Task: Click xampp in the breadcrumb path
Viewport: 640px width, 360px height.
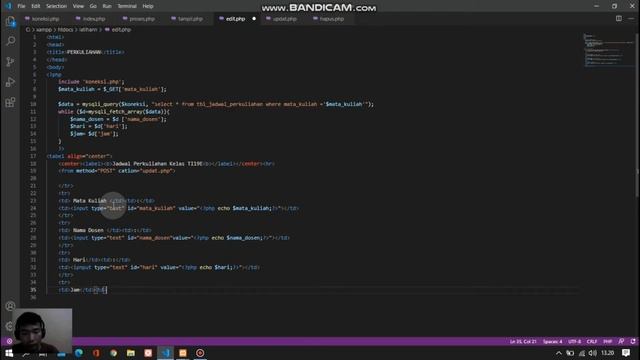Action: pyautogui.click(x=44, y=30)
